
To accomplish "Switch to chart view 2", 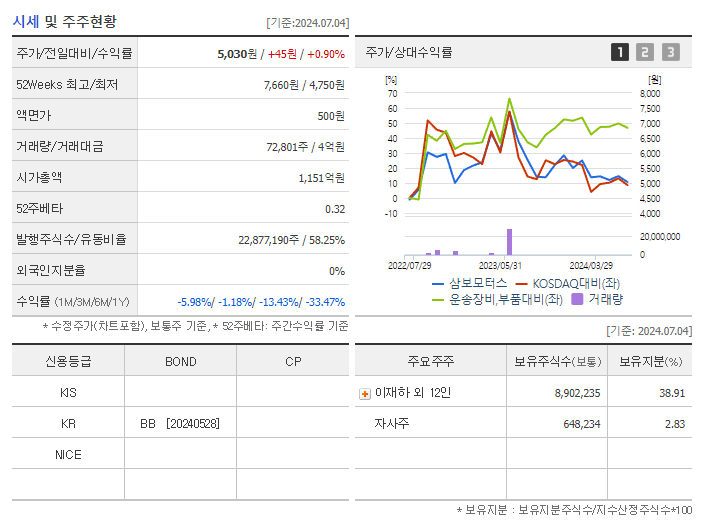I will click(645, 52).
